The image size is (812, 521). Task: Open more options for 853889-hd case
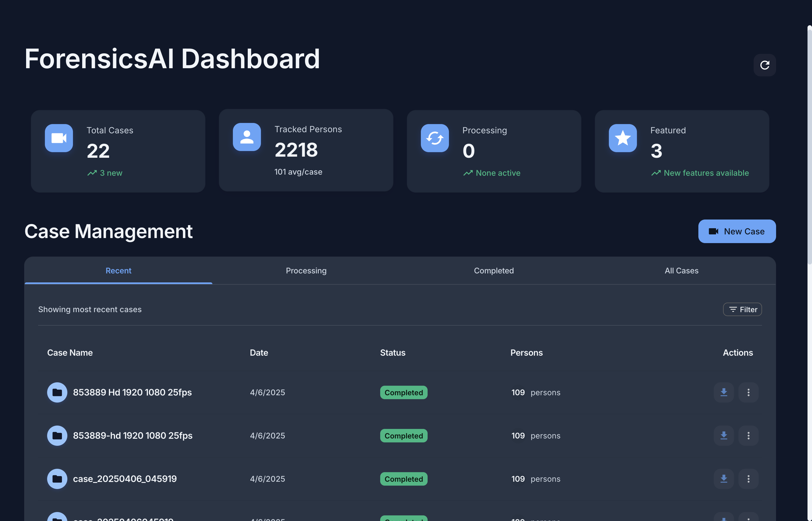pos(748,435)
